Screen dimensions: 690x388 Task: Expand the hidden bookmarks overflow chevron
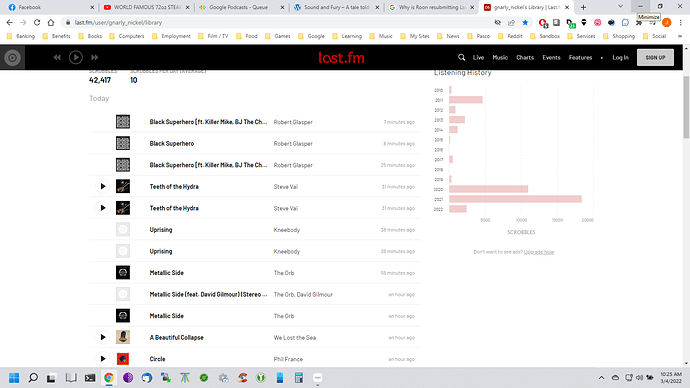pyautogui.click(x=680, y=36)
